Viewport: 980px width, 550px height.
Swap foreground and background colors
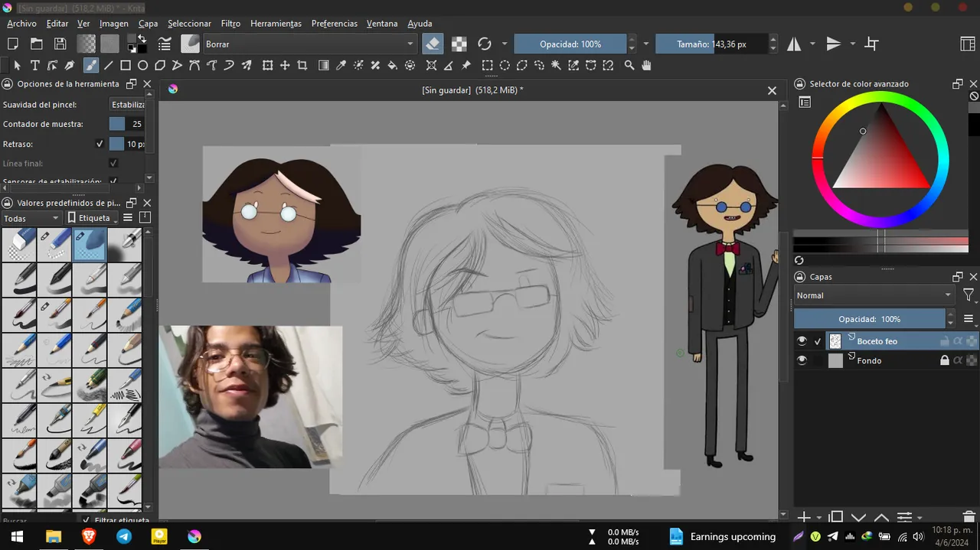(x=141, y=39)
